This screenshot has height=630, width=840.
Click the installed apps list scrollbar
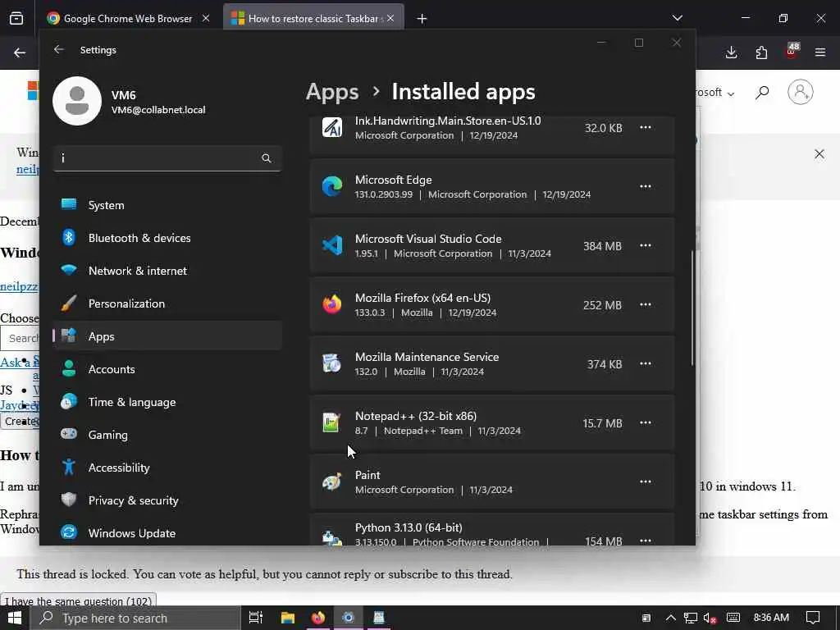(x=692, y=308)
